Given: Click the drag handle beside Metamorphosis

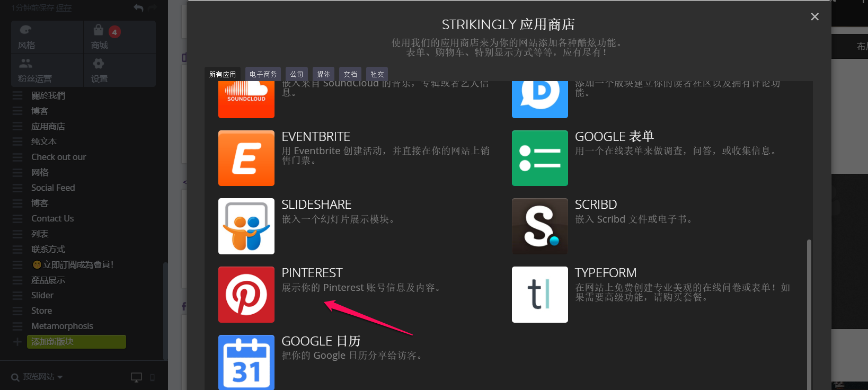Looking at the screenshot, I should tap(17, 326).
